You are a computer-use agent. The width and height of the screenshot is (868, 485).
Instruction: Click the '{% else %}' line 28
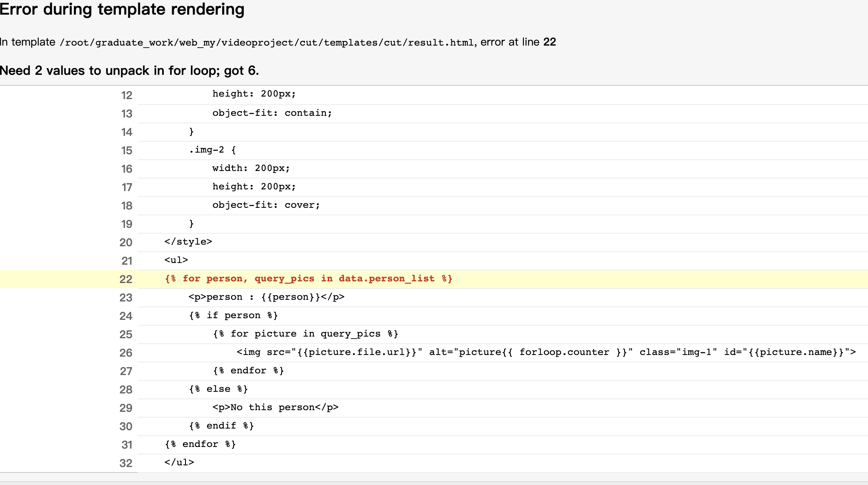pyautogui.click(x=218, y=389)
